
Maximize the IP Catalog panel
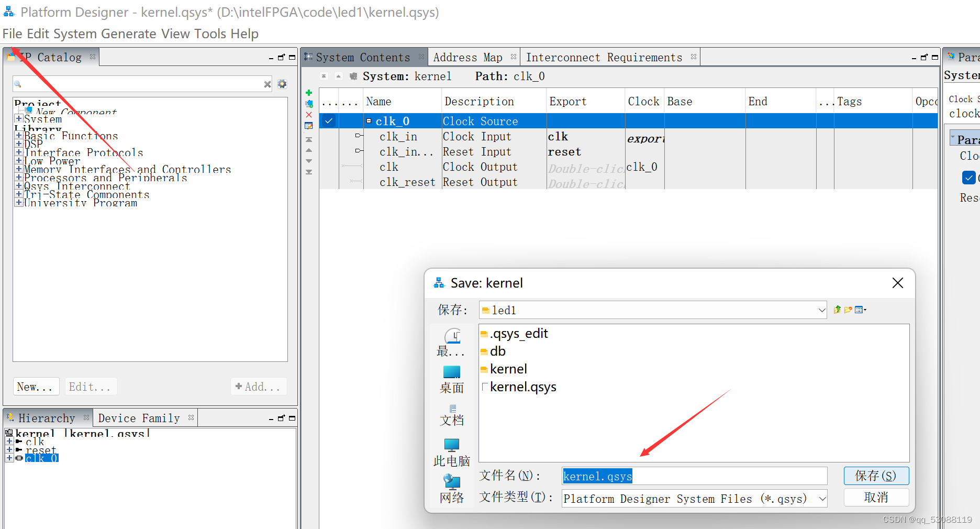coord(292,57)
